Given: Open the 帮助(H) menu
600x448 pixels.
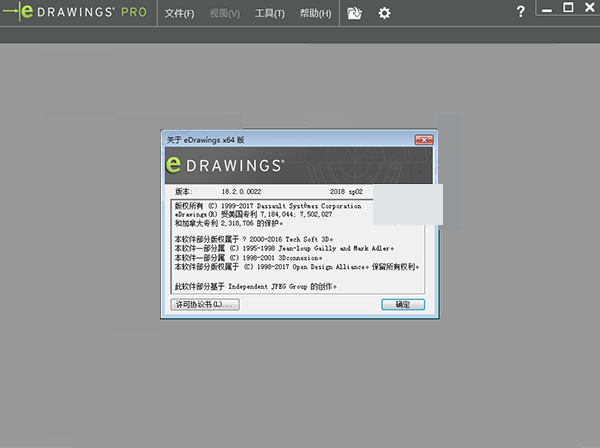Looking at the screenshot, I should 315,13.
